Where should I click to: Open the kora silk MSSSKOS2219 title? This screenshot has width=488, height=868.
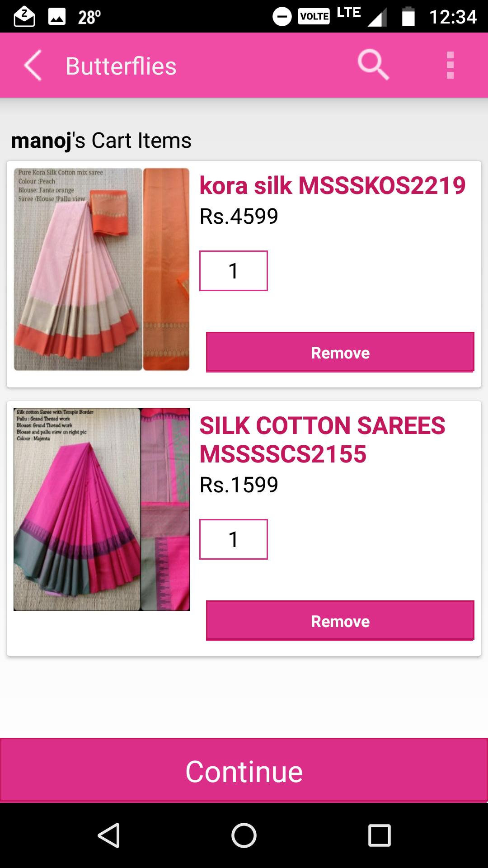click(x=333, y=186)
